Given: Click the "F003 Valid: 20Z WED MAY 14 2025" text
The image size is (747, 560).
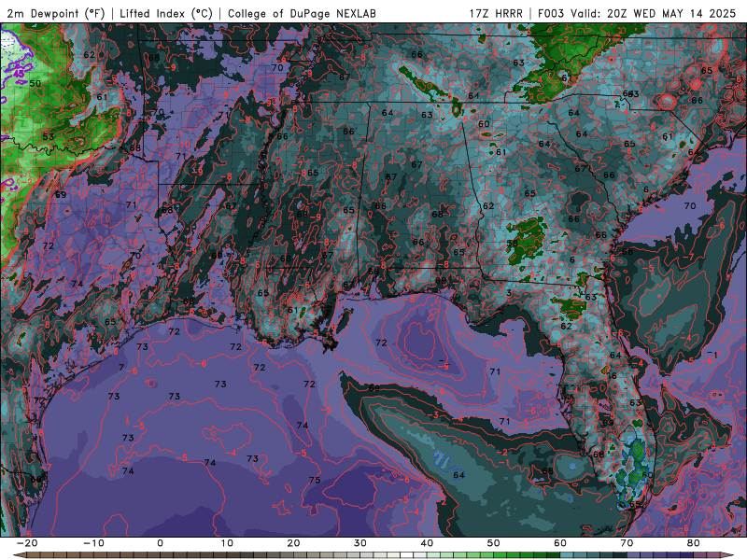Looking at the screenshot, I should 637,13.
